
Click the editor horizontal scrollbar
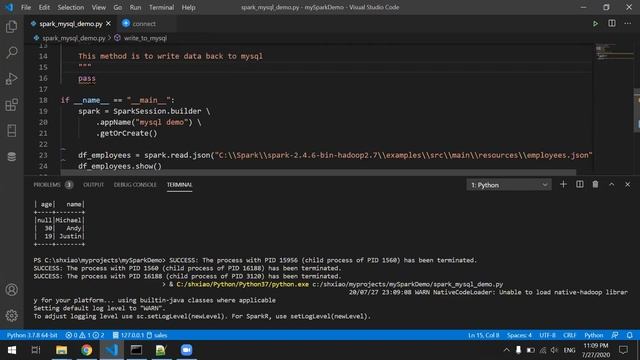pyautogui.click(x=318, y=173)
